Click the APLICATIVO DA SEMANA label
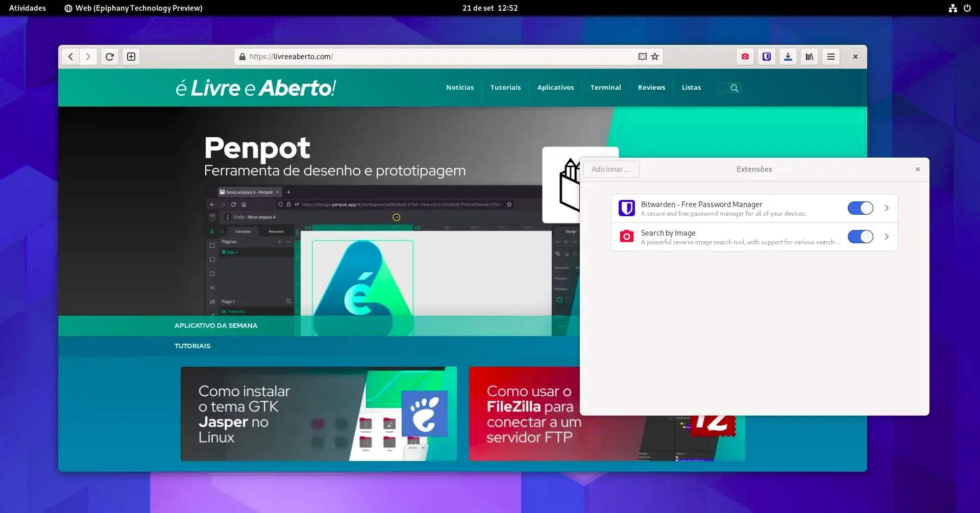Image resolution: width=980 pixels, height=513 pixels. 216,325
